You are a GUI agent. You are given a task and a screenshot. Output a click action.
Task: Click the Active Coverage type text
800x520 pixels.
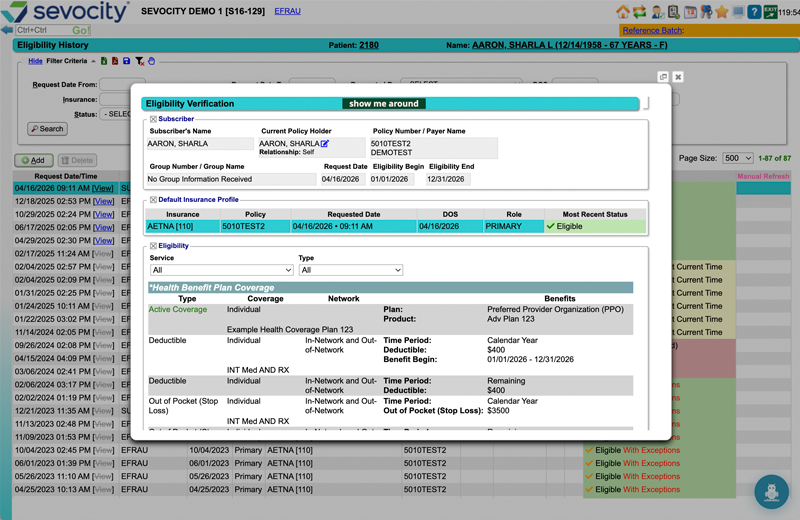click(x=178, y=309)
